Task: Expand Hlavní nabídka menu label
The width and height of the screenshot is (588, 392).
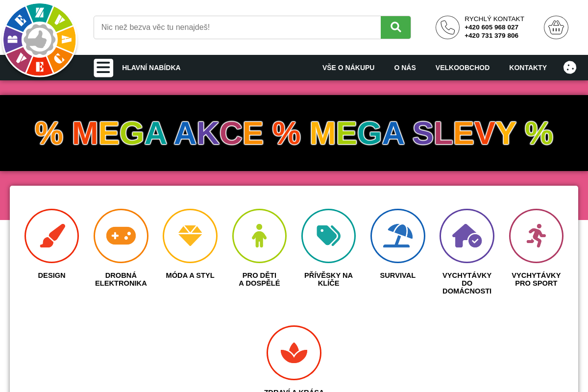Action: pyautogui.click(x=151, y=68)
